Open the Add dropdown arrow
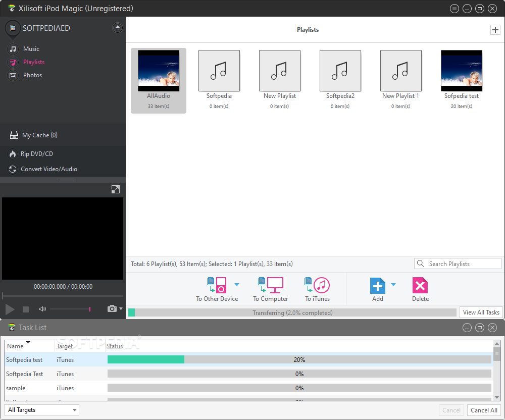The width and height of the screenshot is (505, 420). (x=393, y=285)
